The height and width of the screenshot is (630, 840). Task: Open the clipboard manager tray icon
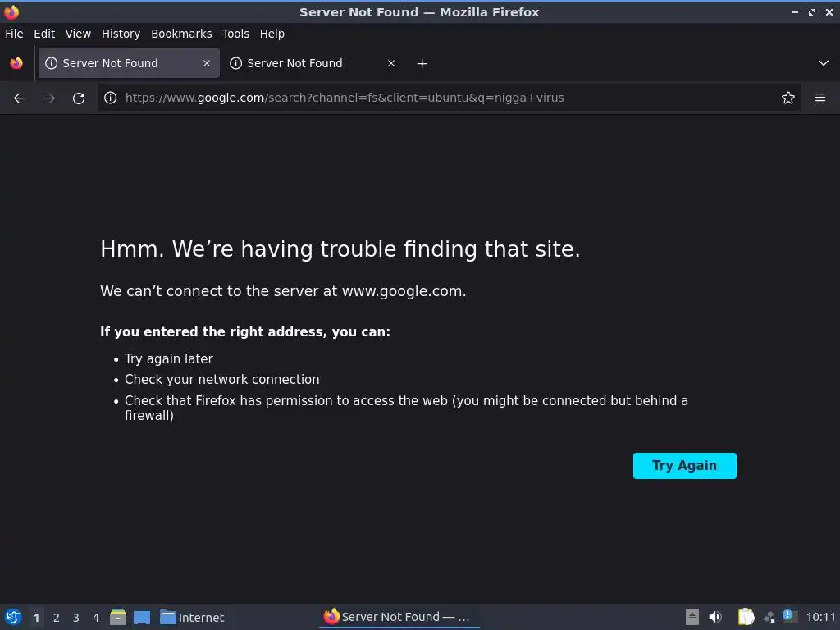click(x=746, y=617)
